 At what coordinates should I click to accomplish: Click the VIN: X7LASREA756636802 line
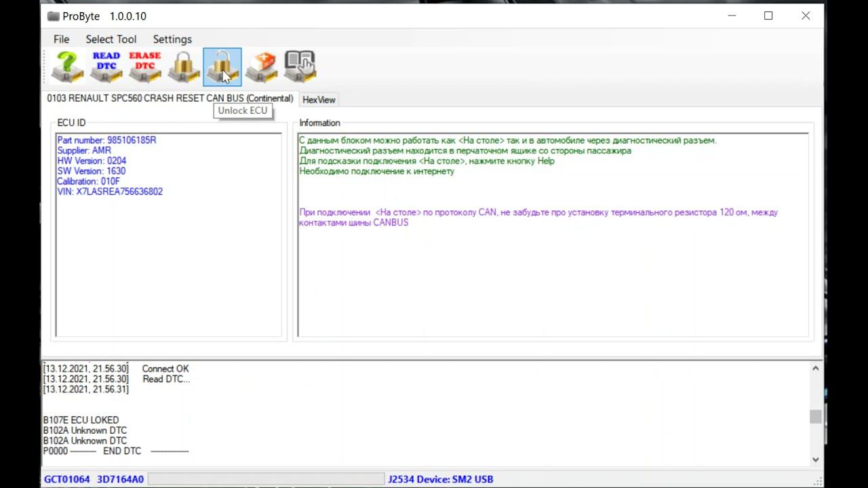click(110, 192)
